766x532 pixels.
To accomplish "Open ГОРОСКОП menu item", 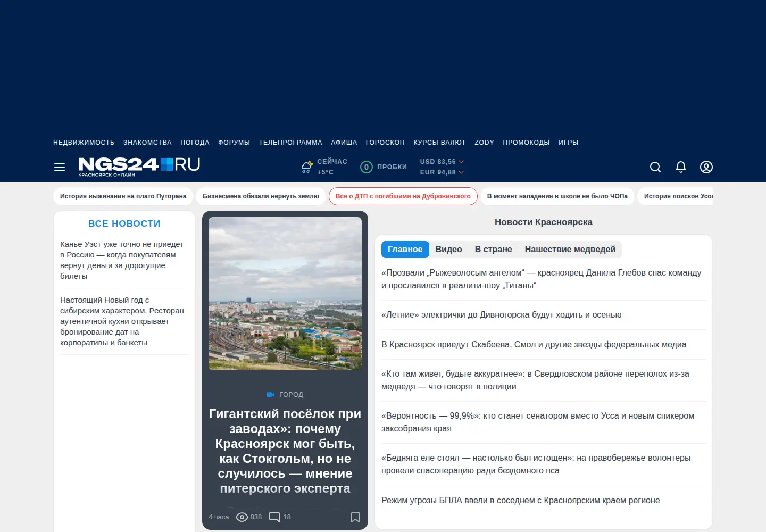I will (x=385, y=143).
